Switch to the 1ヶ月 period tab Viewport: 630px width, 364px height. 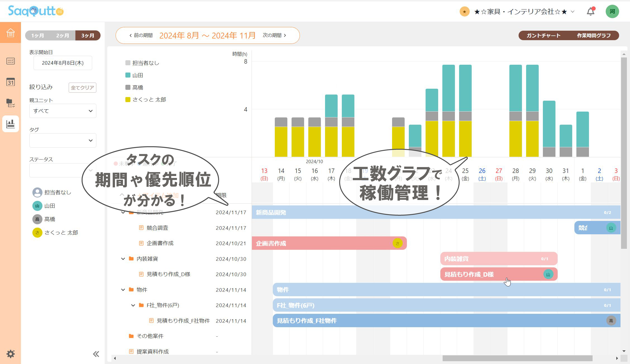pos(38,35)
